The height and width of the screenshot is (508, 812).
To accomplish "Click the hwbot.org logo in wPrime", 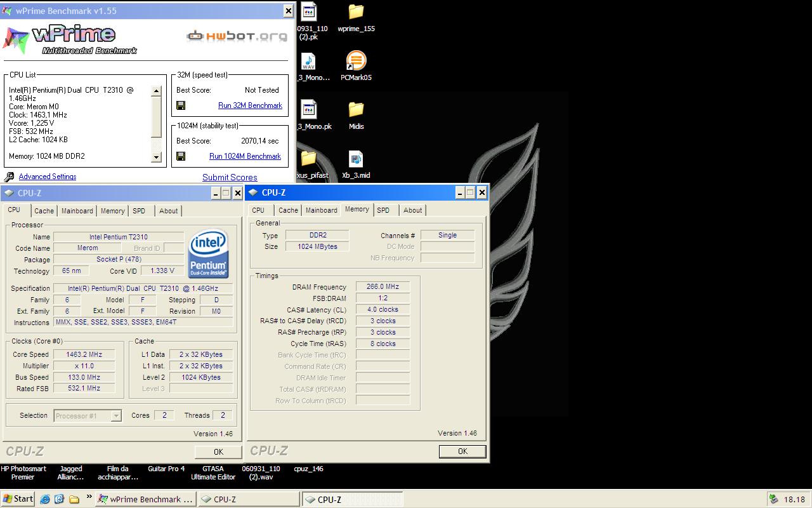I will click(x=237, y=36).
